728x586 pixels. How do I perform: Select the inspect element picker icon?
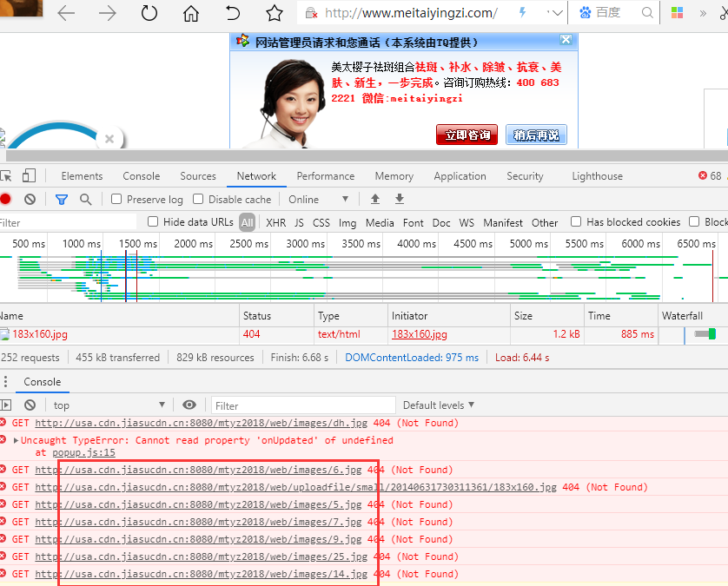(x=6, y=176)
